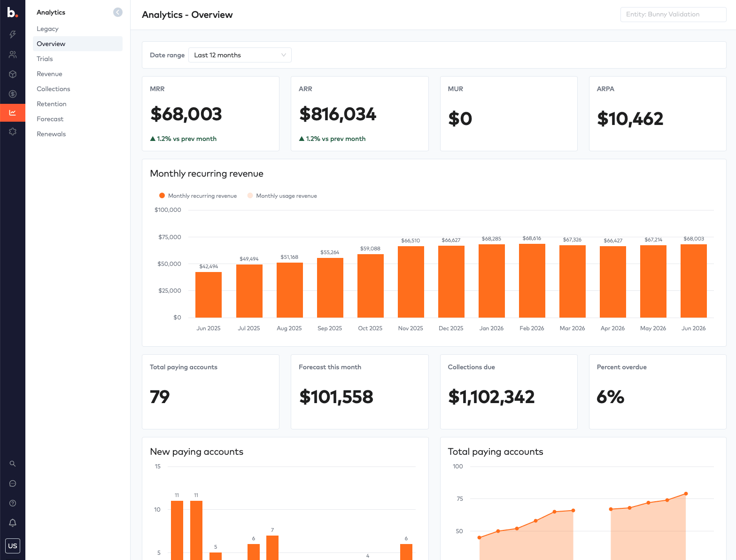Toggle the Monthly recurring revenue legend swatch
The width and height of the screenshot is (736, 560).
pyautogui.click(x=162, y=195)
